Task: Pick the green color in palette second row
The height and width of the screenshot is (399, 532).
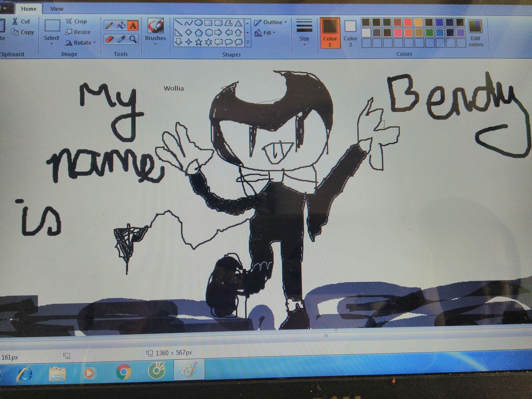Action: (x=429, y=33)
